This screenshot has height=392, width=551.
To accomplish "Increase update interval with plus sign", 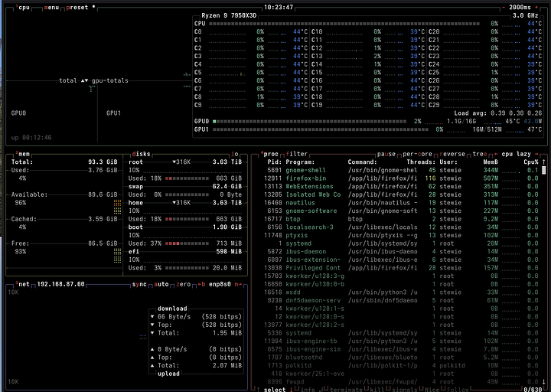I will click(536, 8).
